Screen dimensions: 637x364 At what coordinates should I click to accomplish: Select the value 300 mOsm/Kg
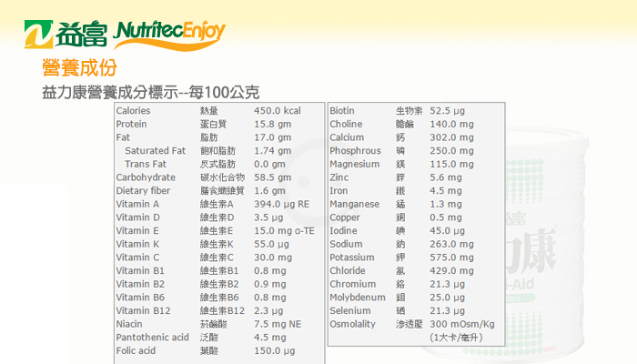[462, 324]
